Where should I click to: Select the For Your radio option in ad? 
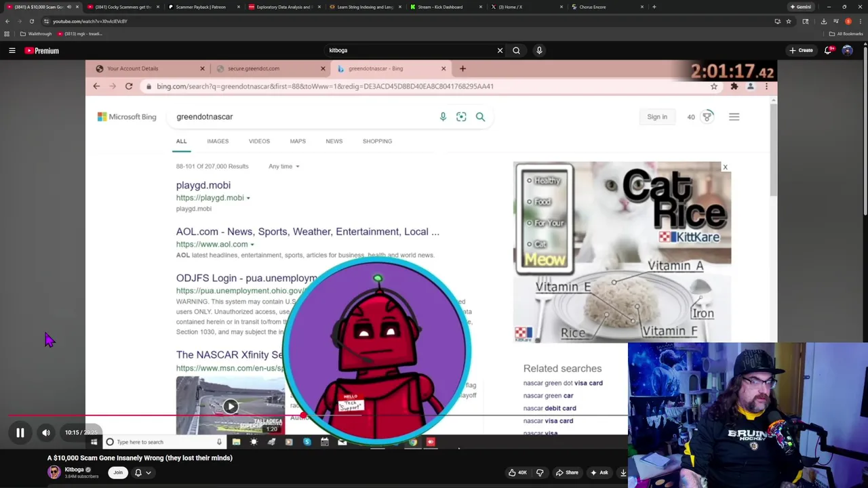(530, 223)
